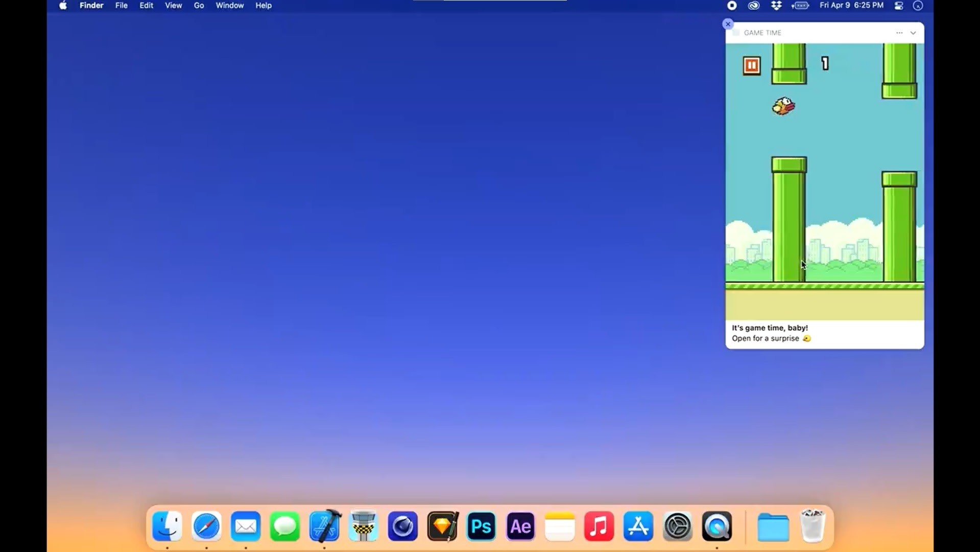Pause the Flappy Bird game
Viewport: 980px width, 552px height.
coord(751,65)
